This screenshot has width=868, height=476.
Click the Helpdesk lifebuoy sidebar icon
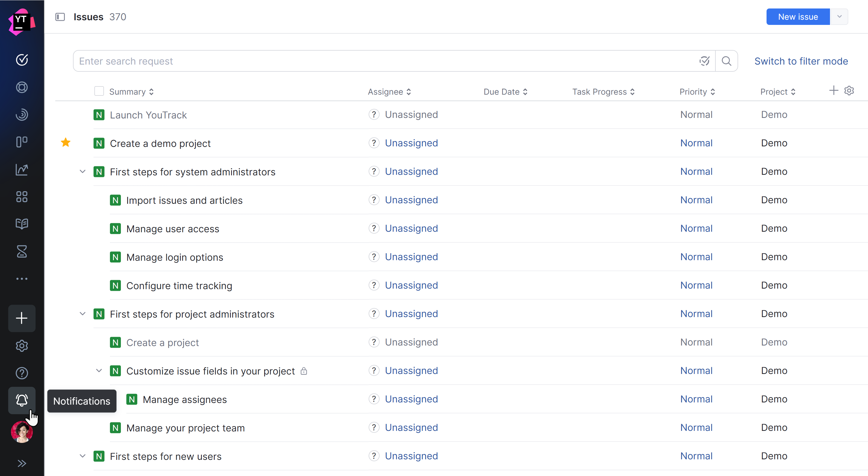(22, 87)
